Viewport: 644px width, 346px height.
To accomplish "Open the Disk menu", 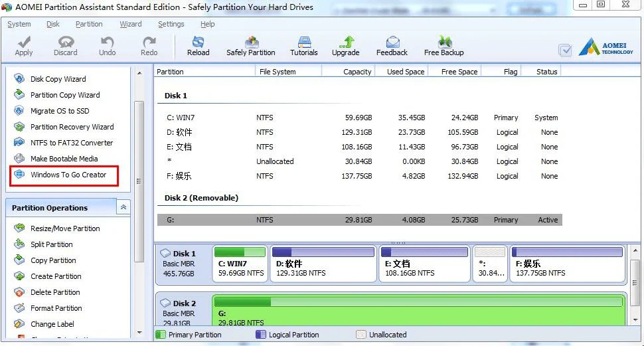I will click(52, 25).
